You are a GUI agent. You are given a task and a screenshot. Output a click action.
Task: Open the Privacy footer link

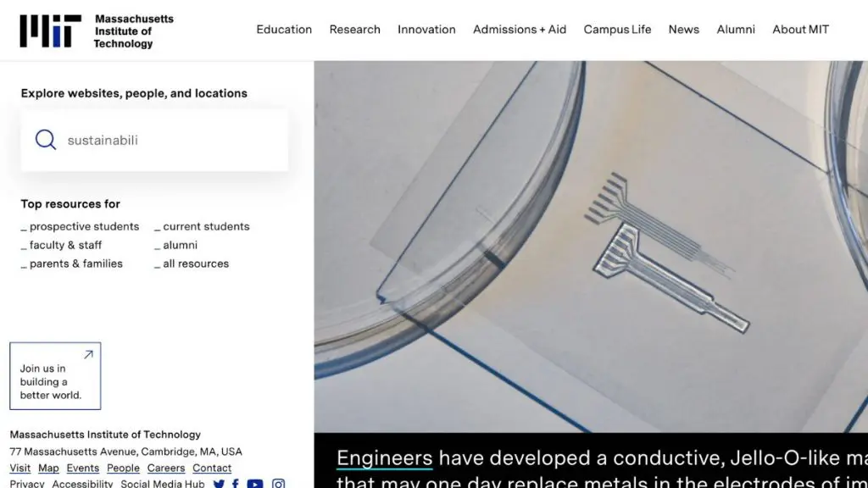pyautogui.click(x=26, y=484)
